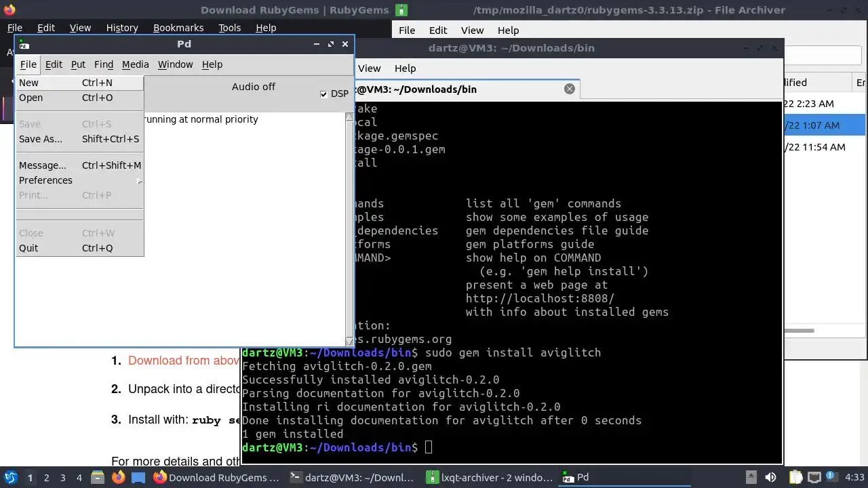
Task: Click the 'Audio off' status label in Pd
Action: 254,87
